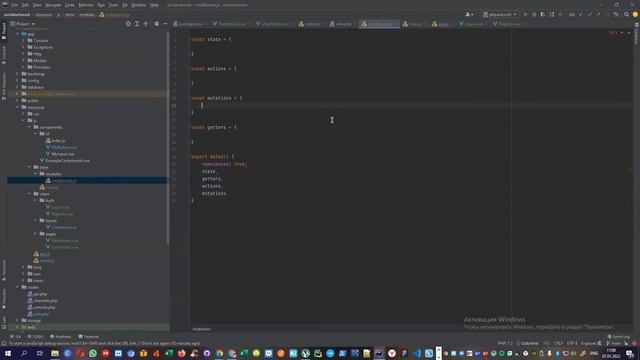Open the Project view selector dropdown

point(23,24)
